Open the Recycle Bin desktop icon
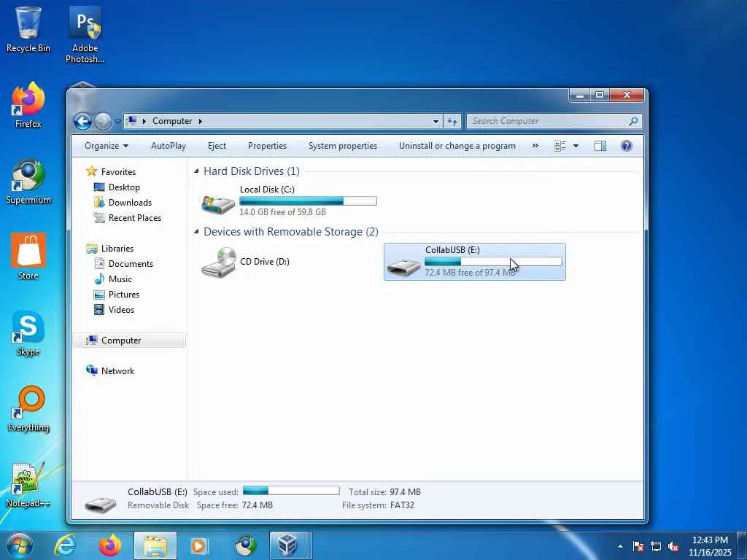 click(x=28, y=28)
